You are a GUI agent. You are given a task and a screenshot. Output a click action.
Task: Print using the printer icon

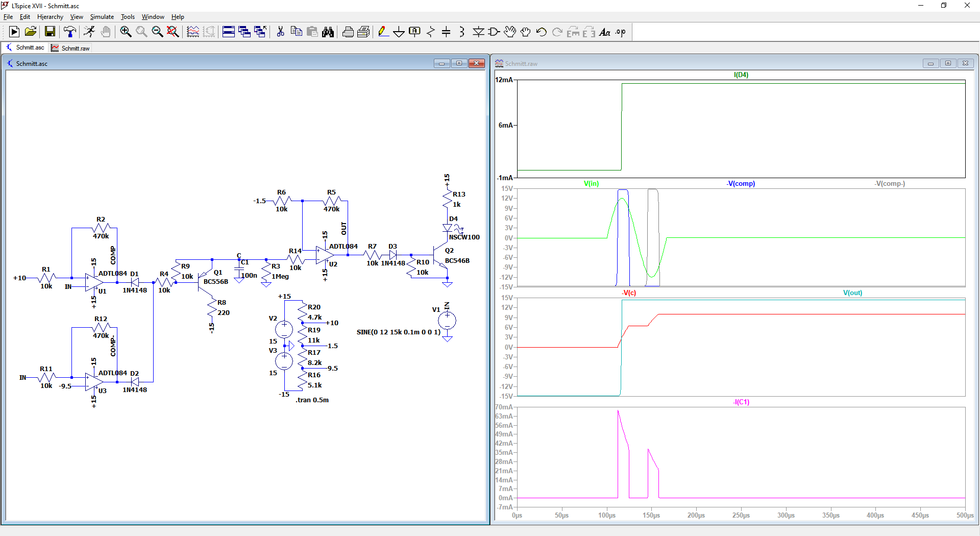tap(348, 32)
